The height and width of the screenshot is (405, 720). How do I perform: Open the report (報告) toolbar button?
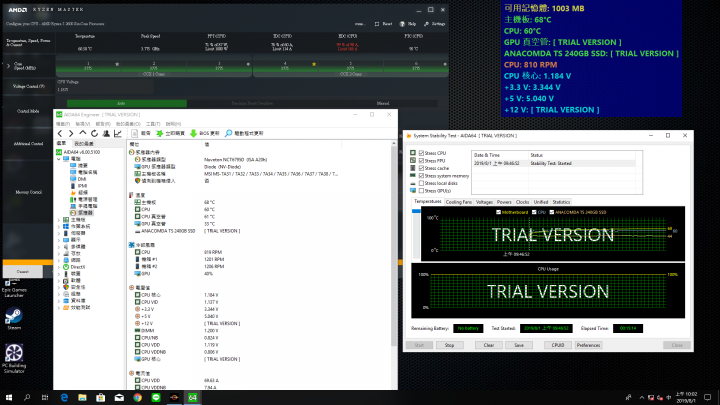(141, 133)
